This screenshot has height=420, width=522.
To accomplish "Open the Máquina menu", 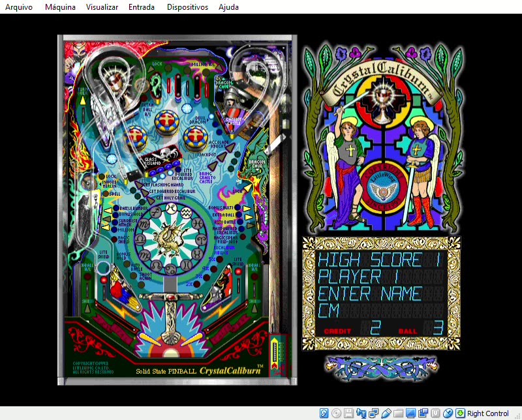I will 59,7.
